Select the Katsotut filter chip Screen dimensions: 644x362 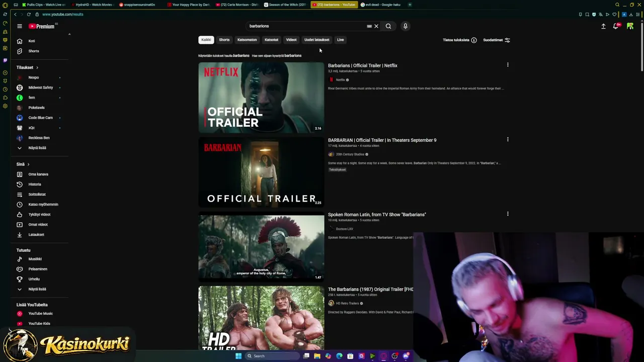click(271, 40)
